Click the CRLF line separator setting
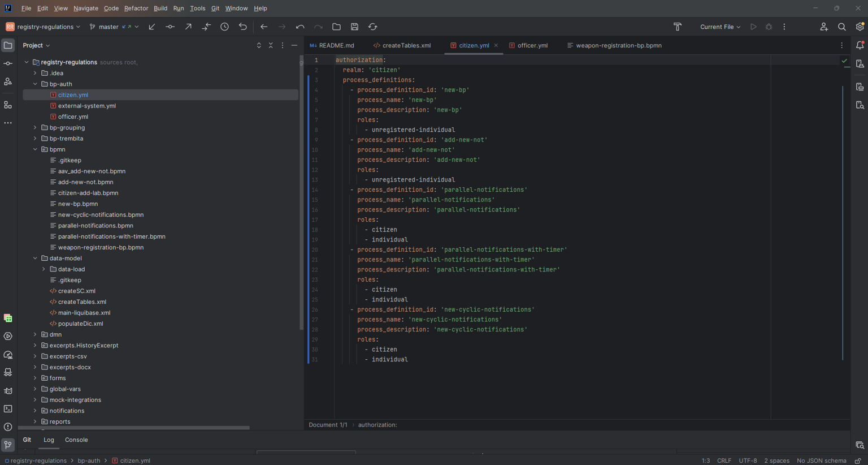Viewport: 868px width, 465px height. 724,460
